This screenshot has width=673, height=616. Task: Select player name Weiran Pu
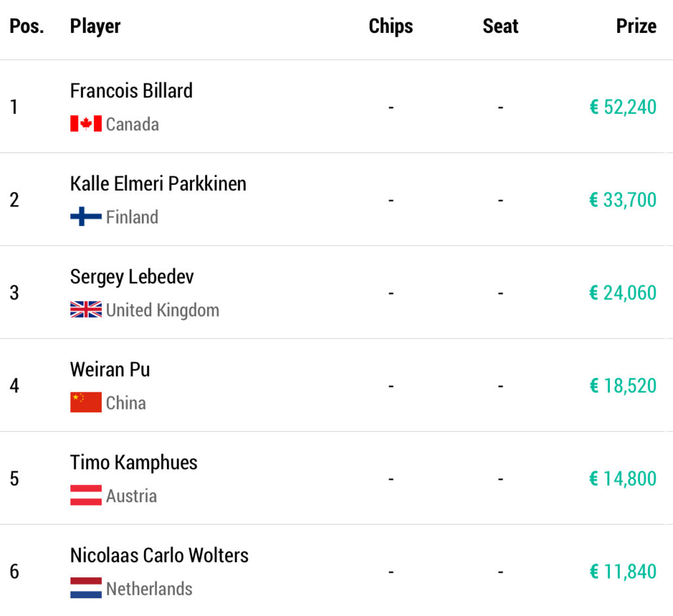click(x=110, y=369)
